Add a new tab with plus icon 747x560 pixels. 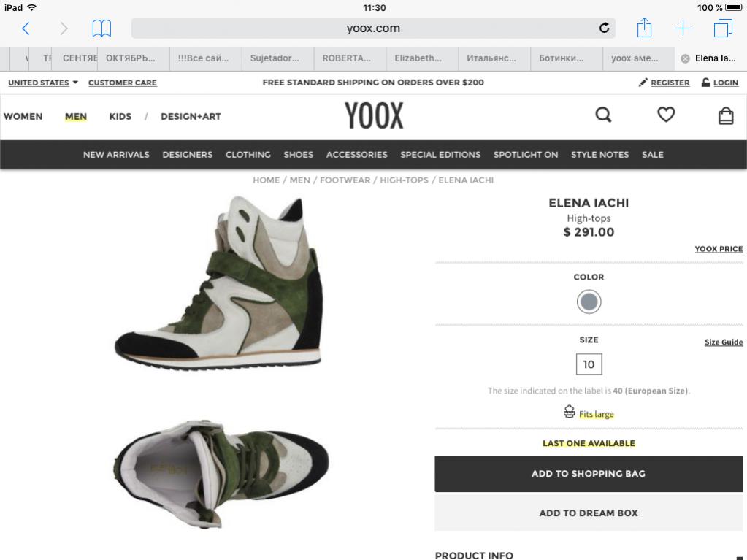683,28
